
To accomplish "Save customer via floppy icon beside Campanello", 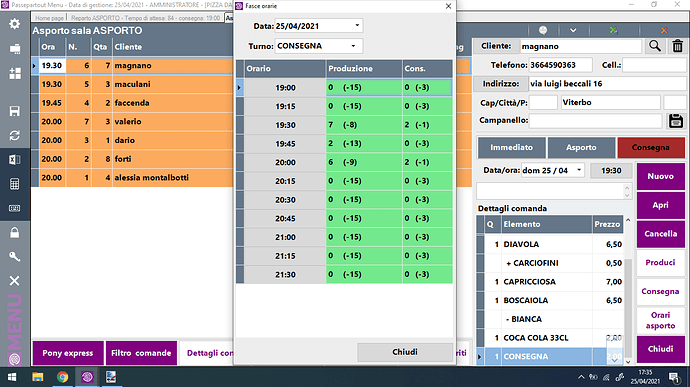I will pos(676,121).
